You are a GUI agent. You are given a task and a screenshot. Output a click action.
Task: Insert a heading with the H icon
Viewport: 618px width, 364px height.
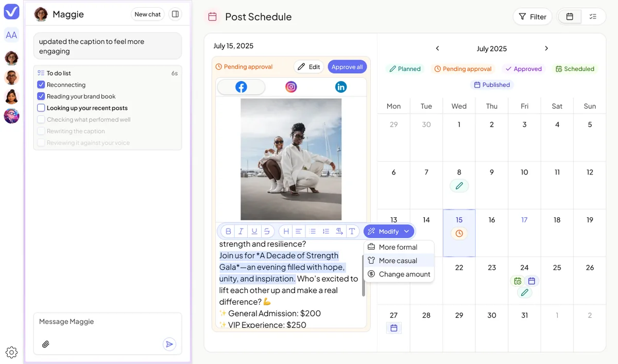(286, 232)
